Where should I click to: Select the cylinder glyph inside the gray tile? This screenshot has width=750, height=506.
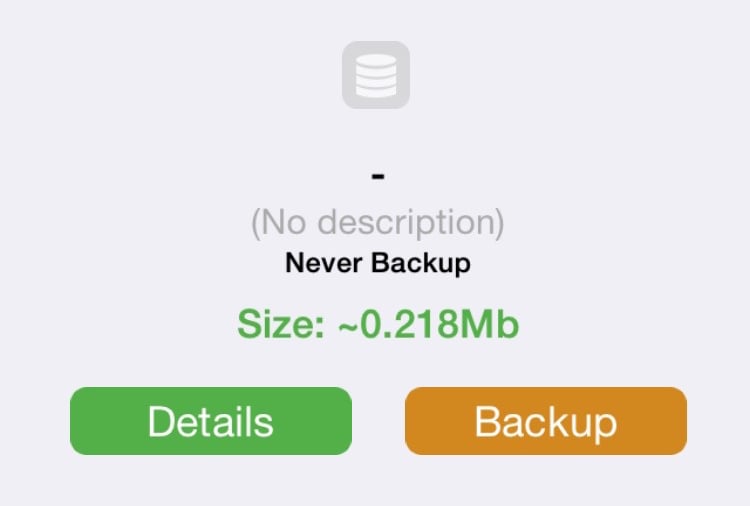point(376,76)
